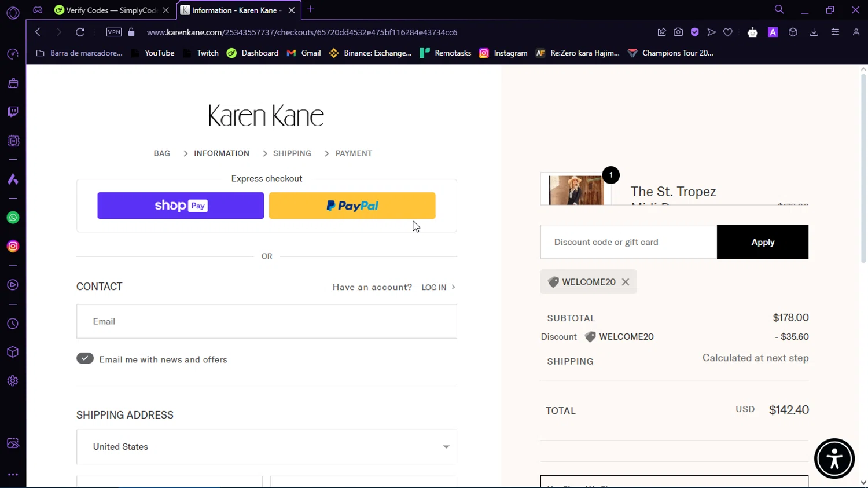Open Player icon in sidebar
The image size is (868, 488).
click(x=13, y=285)
